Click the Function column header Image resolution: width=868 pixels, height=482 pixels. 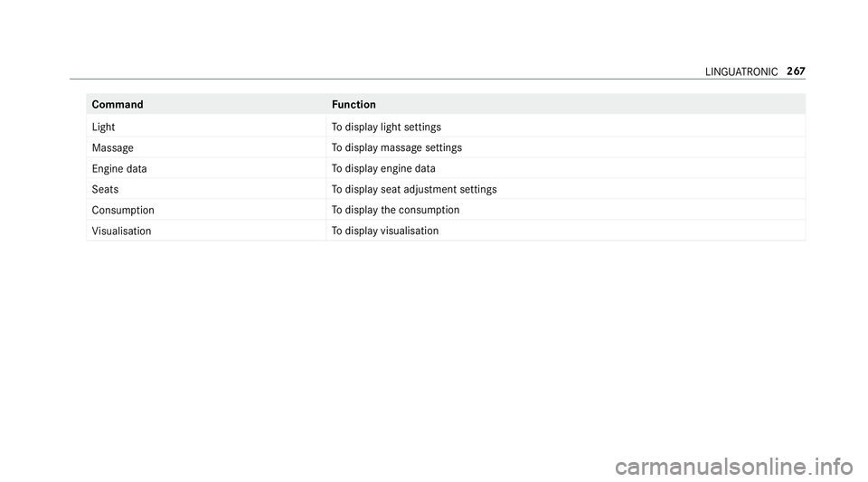354,105
